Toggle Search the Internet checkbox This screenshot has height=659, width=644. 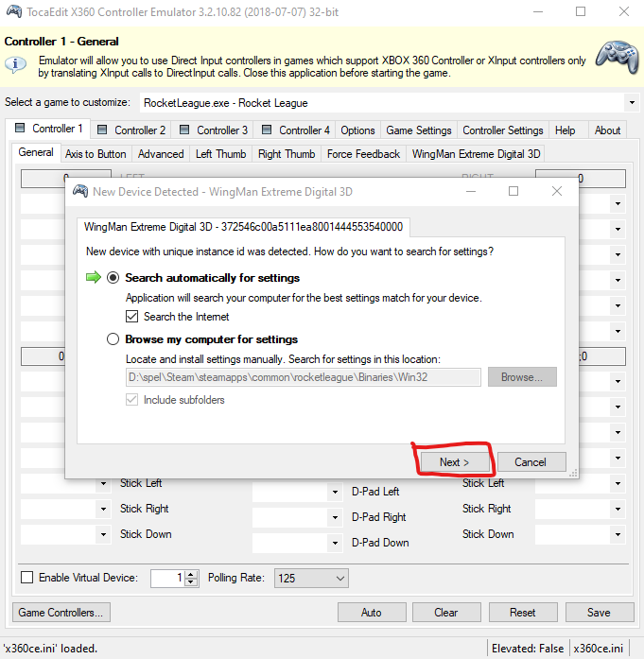click(132, 317)
